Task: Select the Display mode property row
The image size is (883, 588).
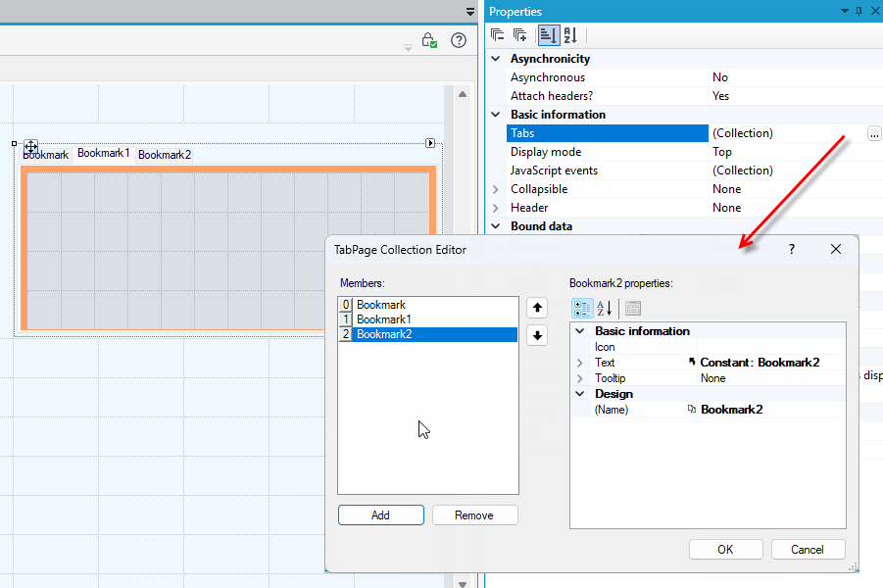Action: (695, 152)
